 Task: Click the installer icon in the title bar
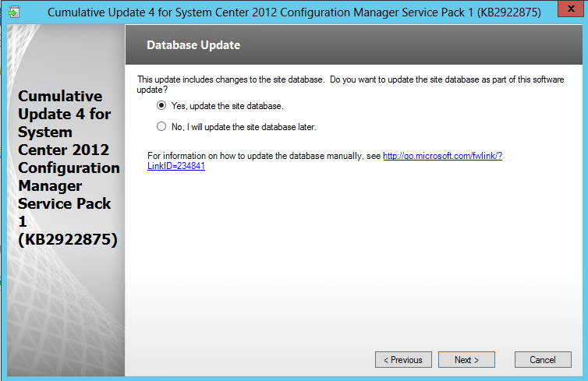(x=15, y=12)
